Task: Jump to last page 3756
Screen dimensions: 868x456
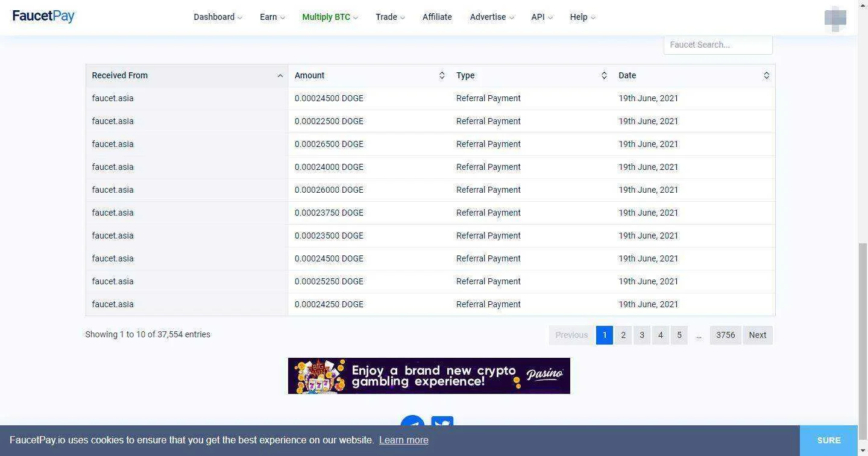Action: 726,335
